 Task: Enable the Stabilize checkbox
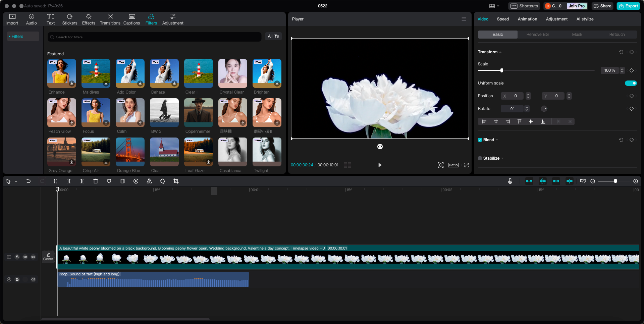pos(480,158)
